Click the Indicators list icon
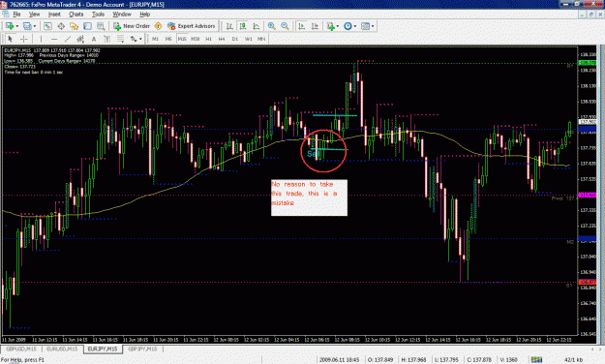This screenshot has height=364, width=605. pos(330,26)
